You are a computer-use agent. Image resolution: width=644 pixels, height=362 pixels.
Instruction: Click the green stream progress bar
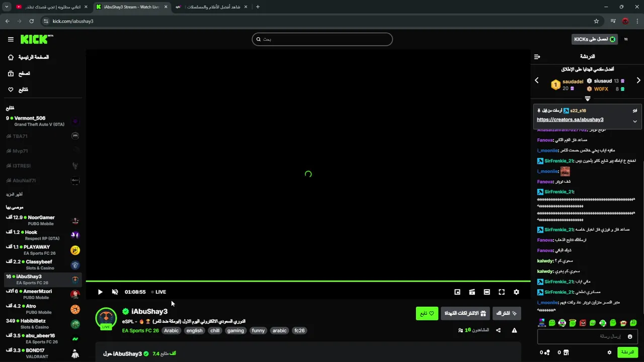click(x=308, y=281)
